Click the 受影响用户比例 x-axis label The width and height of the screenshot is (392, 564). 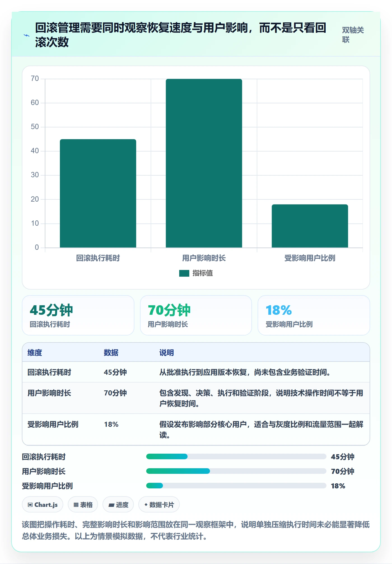310,258
